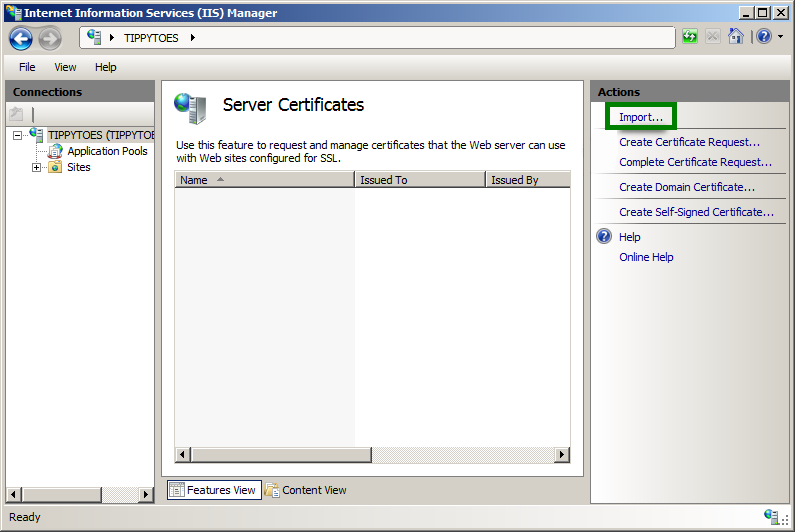
Task: Collapse the TIPPYTOES server node
Action: coord(17,135)
